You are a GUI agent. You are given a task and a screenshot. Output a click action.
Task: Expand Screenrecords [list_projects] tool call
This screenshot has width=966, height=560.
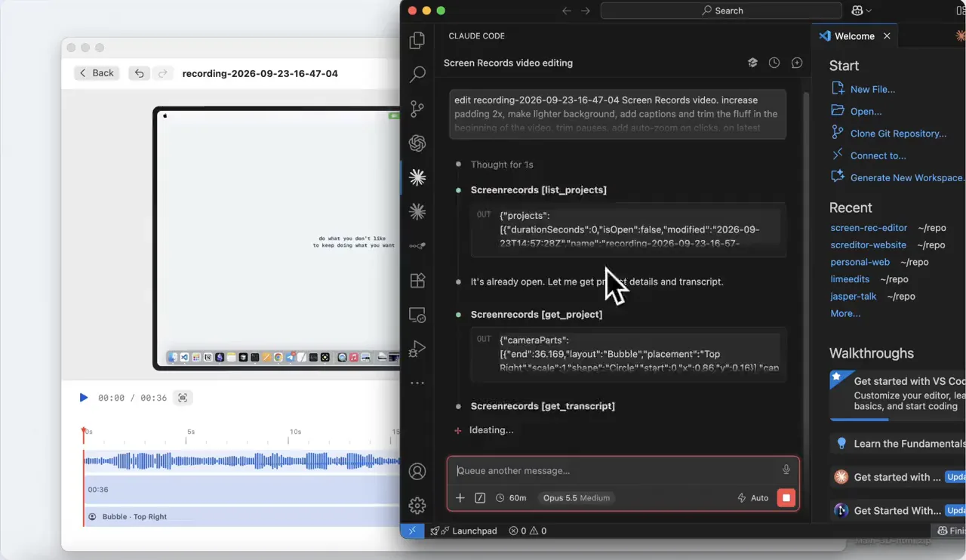538,190
